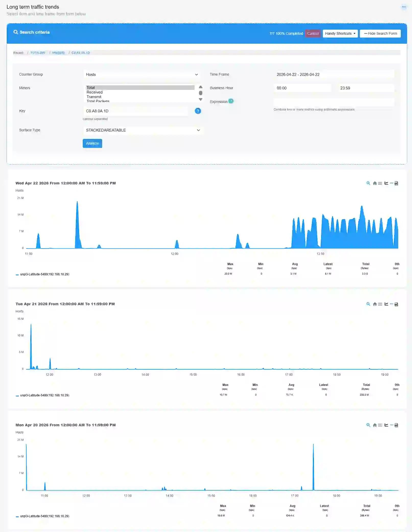412x532 pixels.
Task: Toggle unpl3-Latitude-5480 legend on Mon Apr 20 chart
Action: 42,516
